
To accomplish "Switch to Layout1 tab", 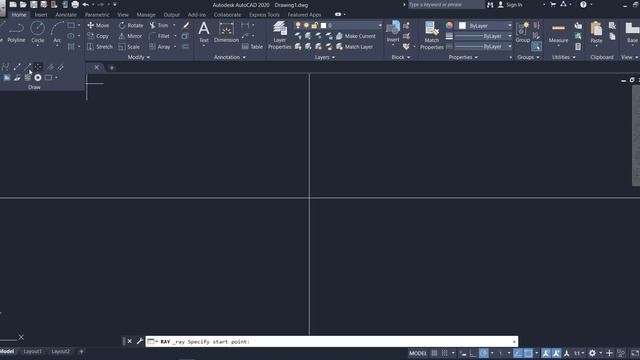I will 32,351.
